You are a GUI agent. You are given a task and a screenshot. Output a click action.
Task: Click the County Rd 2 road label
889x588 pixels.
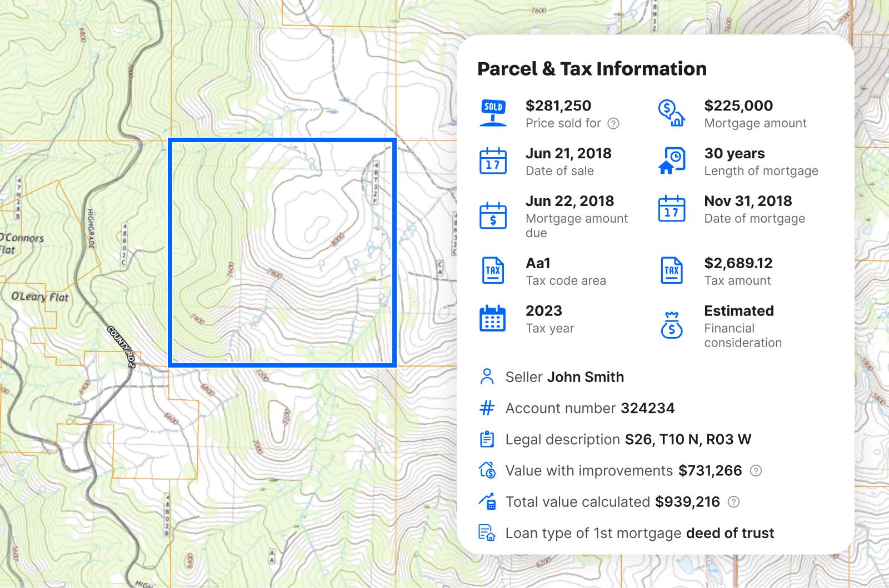pos(121,346)
